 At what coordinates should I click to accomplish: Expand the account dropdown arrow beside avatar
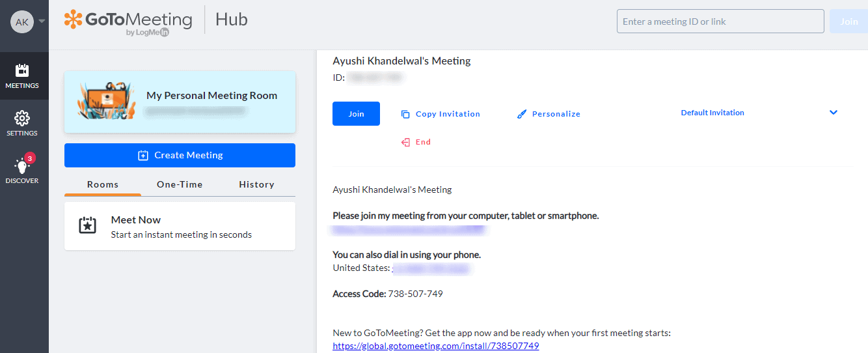click(x=42, y=21)
